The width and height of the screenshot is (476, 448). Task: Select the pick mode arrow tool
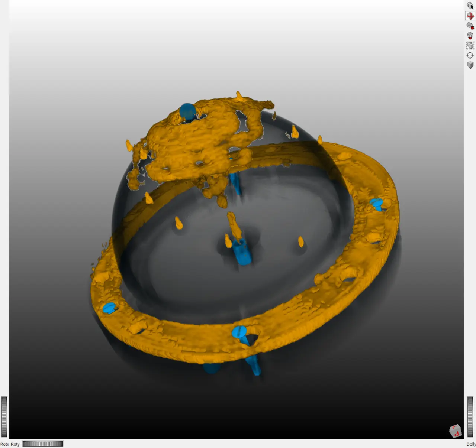tap(470, 6)
